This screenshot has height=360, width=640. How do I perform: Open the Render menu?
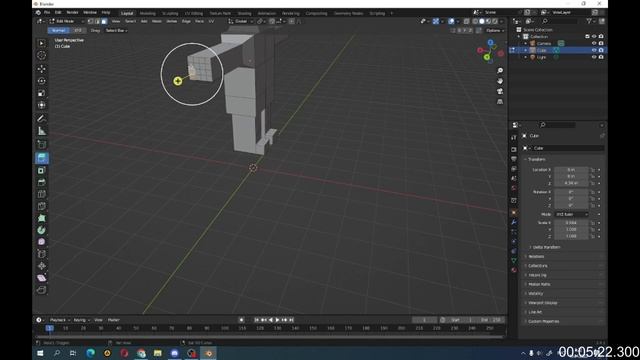72,13
